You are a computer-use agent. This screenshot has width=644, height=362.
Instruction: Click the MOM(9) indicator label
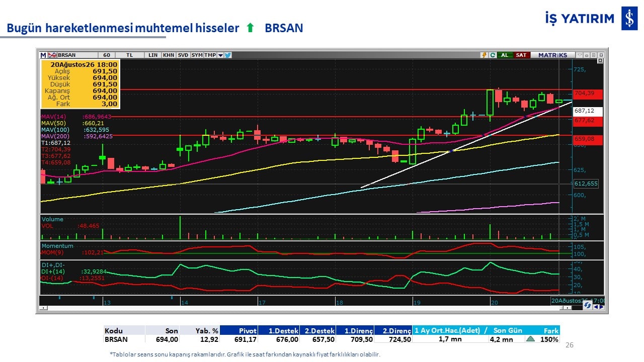53,252
